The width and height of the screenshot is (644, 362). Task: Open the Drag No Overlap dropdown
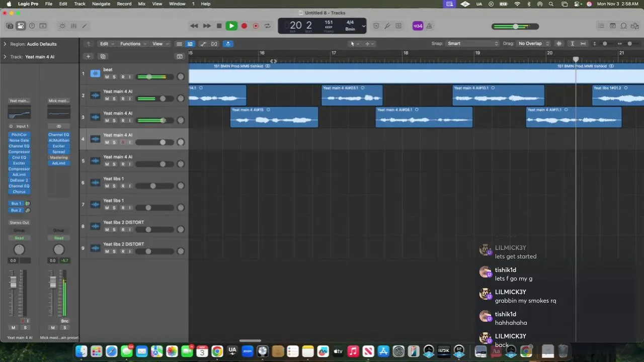[x=533, y=44]
